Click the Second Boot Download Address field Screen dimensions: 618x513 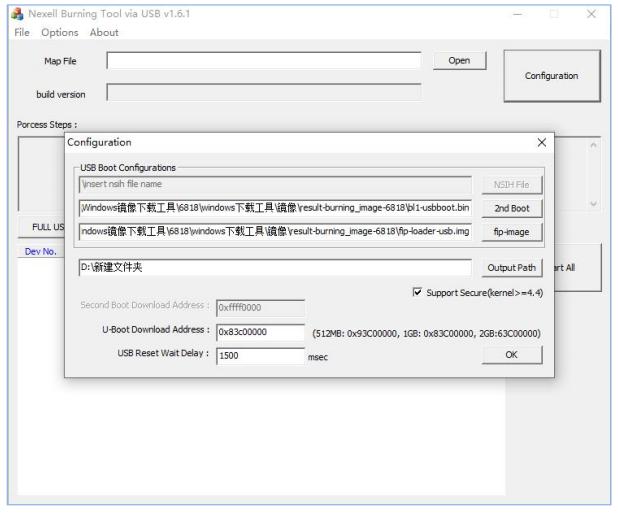(261, 308)
